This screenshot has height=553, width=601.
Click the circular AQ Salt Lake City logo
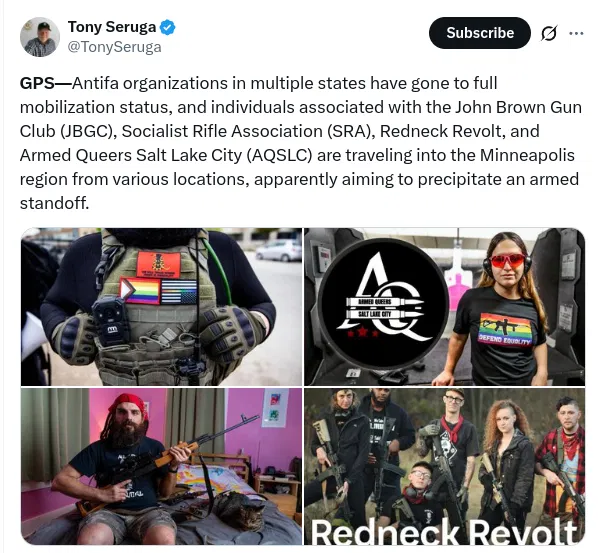click(x=383, y=303)
